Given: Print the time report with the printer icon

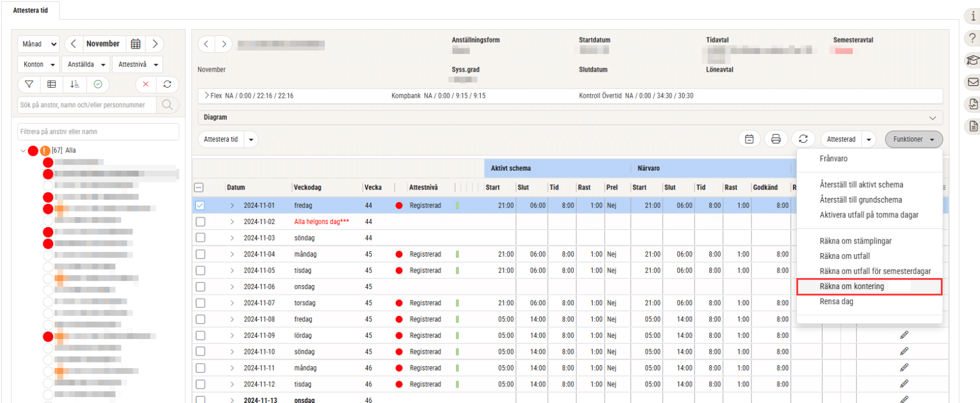Looking at the screenshot, I should pos(776,139).
